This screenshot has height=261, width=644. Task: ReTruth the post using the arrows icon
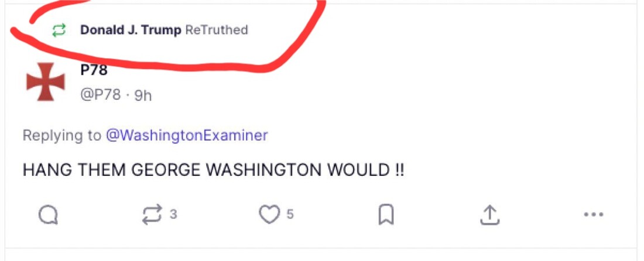[152, 215]
